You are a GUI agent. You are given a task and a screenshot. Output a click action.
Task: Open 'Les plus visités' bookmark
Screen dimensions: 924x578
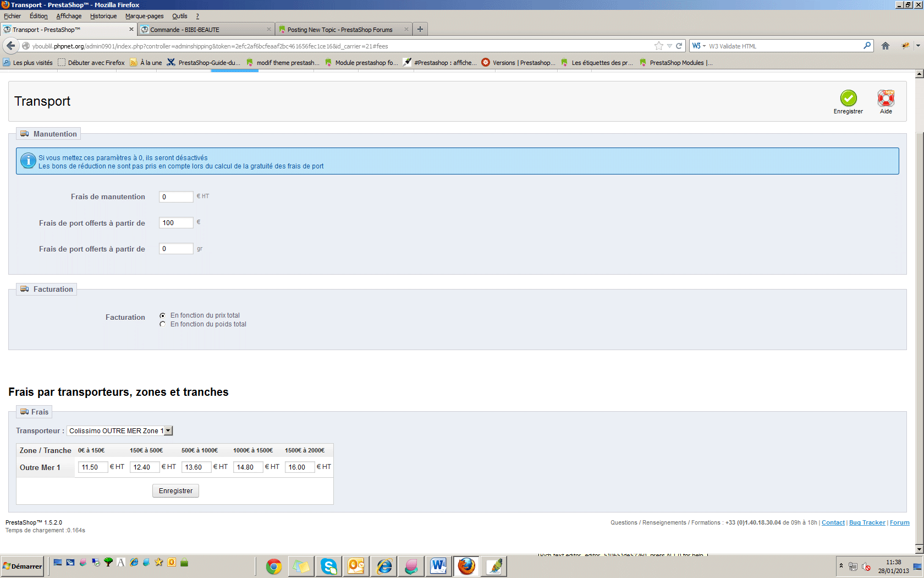[28, 63]
